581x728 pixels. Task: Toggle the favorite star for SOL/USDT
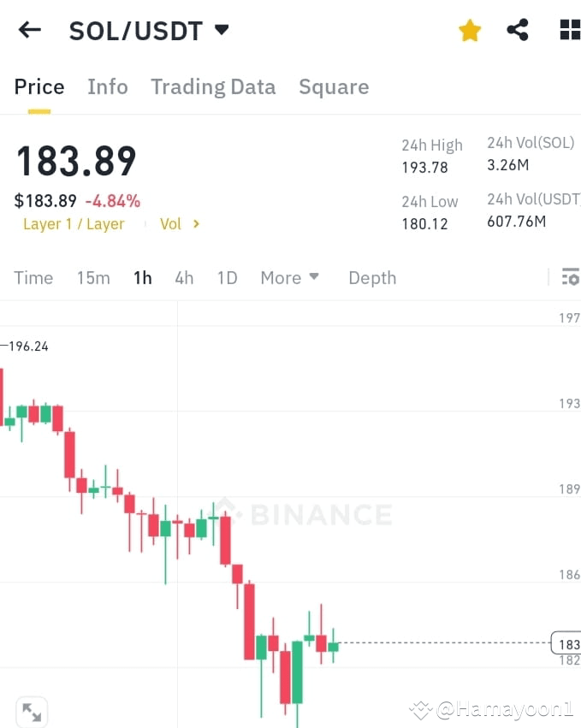click(x=469, y=29)
